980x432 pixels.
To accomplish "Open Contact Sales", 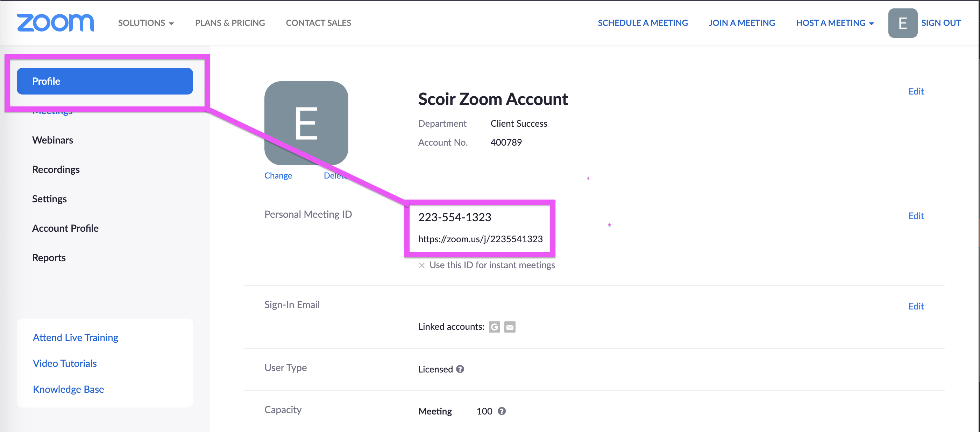I will (x=318, y=23).
